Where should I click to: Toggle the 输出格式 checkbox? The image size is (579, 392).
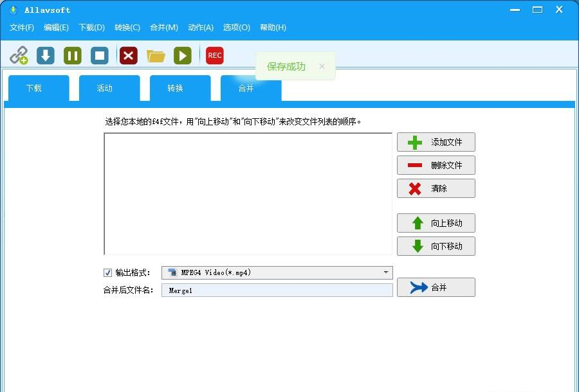(107, 272)
